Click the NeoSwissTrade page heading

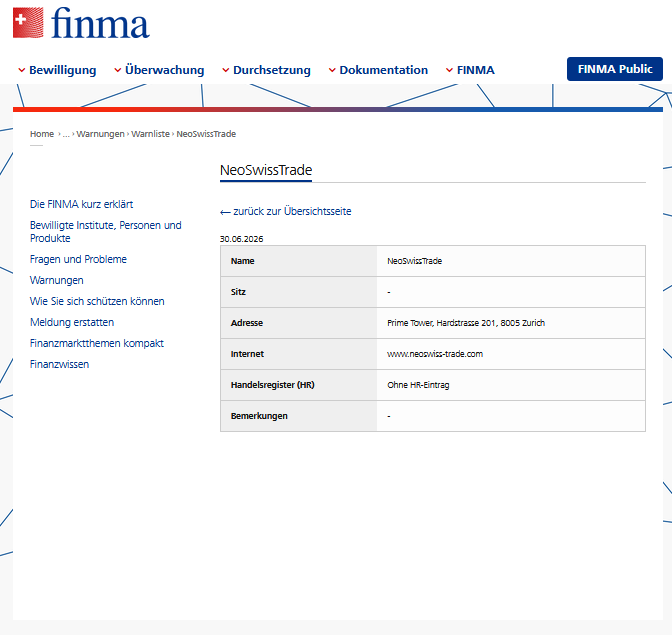266,170
